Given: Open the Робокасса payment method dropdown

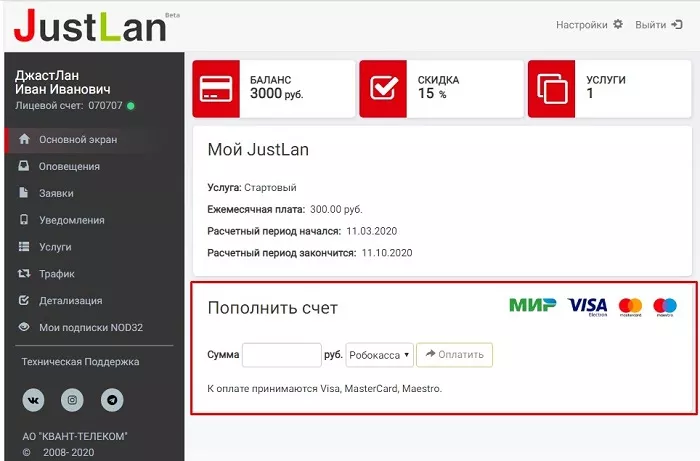Looking at the screenshot, I should click(380, 355).
